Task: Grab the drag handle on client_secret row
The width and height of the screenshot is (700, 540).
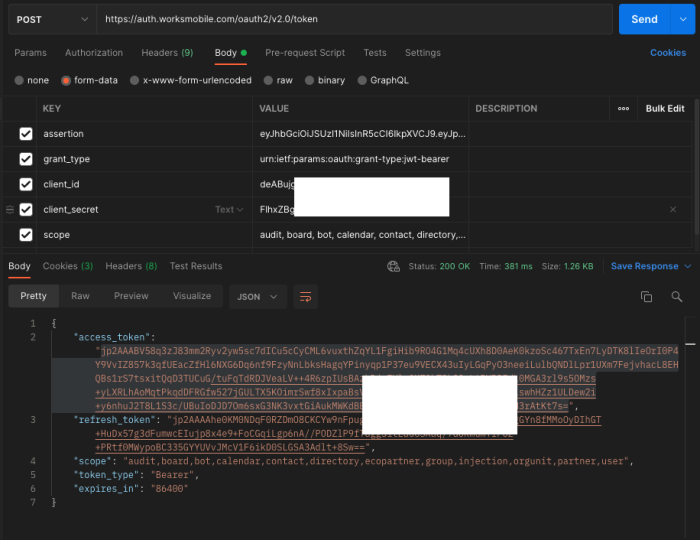Action: point(10,209)
